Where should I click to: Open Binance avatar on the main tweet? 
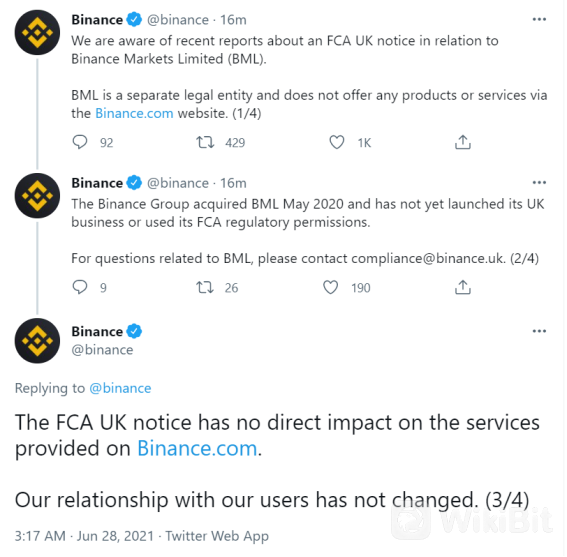[37, 341]
